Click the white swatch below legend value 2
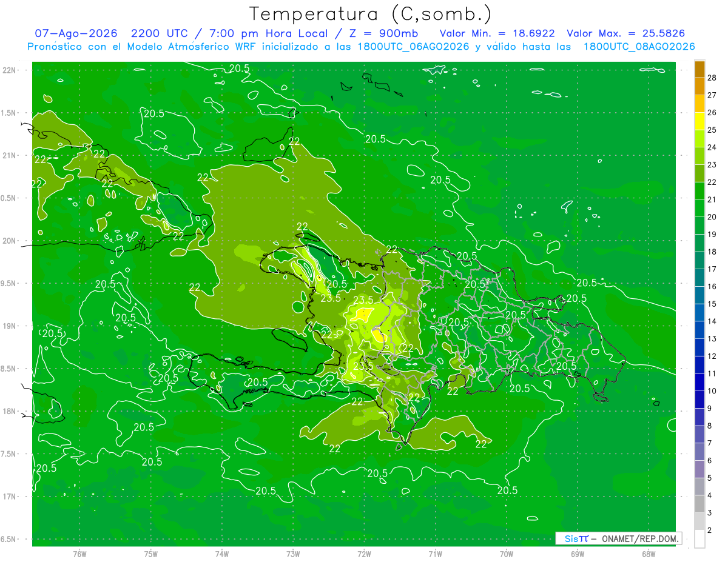Viewport: 728px width, 562px height. point(699,539)
